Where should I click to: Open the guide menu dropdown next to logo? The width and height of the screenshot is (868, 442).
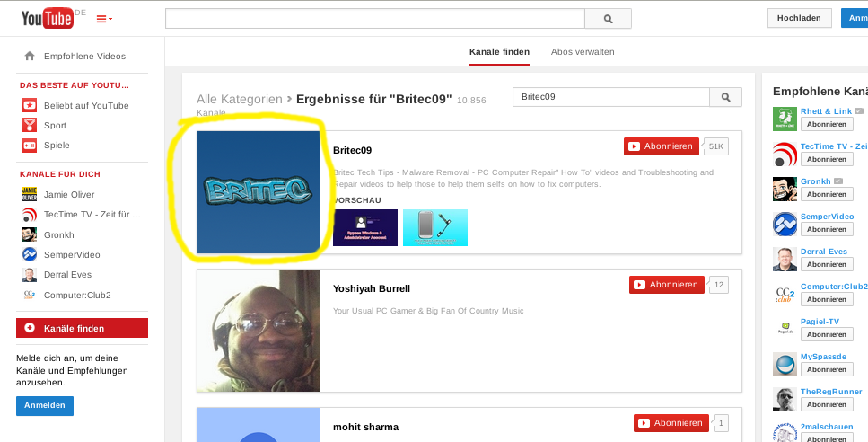click(x=104, y=19)
